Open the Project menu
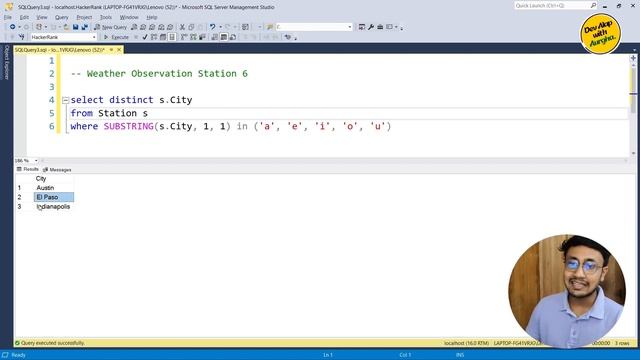The height and width of the screenshot is (360, 640). [84, 17]
